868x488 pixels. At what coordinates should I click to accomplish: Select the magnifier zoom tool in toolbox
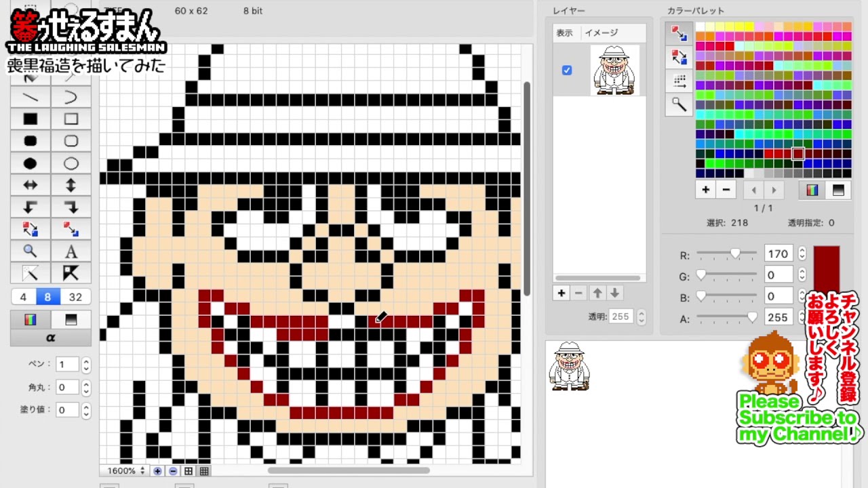31,251
